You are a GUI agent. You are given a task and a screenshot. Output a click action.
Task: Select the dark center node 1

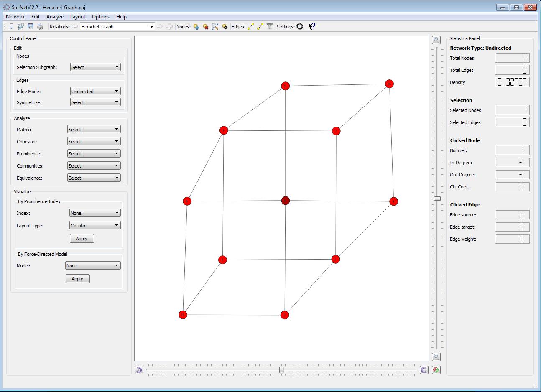pyautogui.click(x=285, y=201)
